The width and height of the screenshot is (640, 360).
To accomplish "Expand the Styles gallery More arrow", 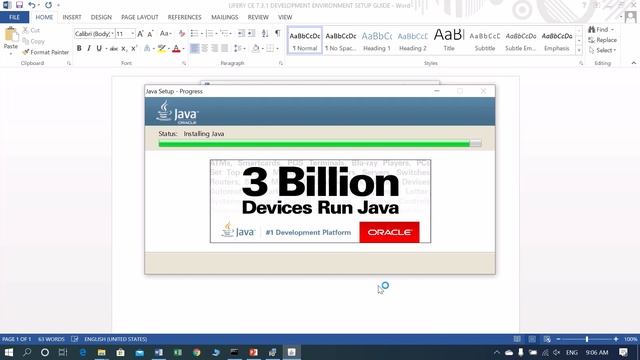I will [x=579, y=50].
